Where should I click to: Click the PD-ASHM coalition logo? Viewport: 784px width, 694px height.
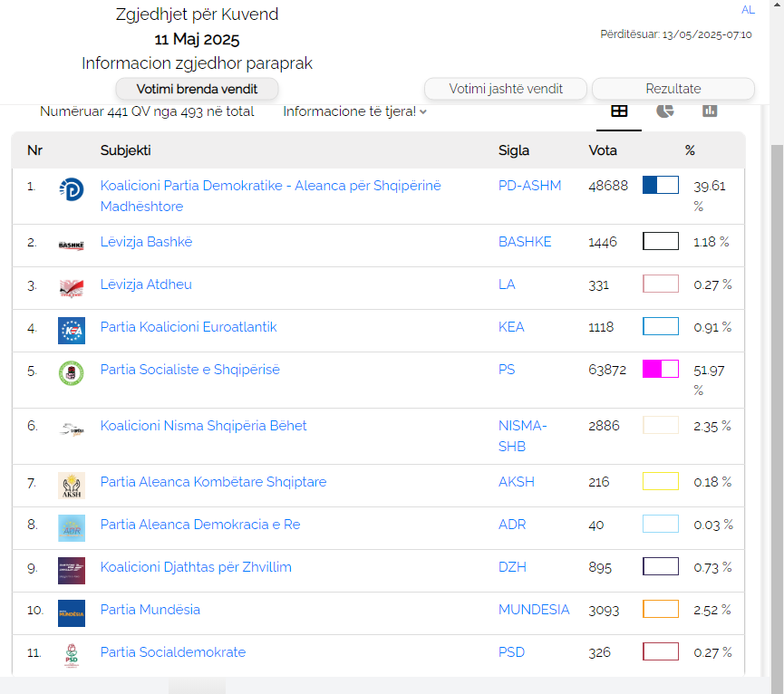(x=71, y=188)
